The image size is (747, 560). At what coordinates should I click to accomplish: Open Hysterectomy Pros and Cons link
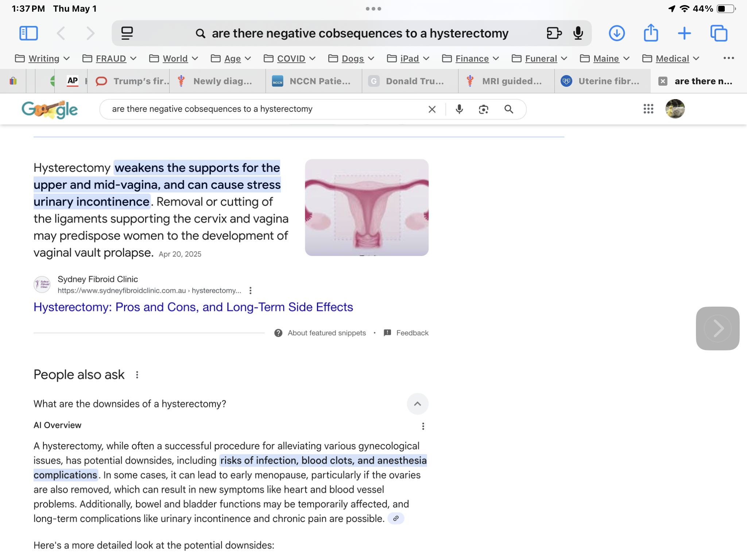tap(193, 307)
